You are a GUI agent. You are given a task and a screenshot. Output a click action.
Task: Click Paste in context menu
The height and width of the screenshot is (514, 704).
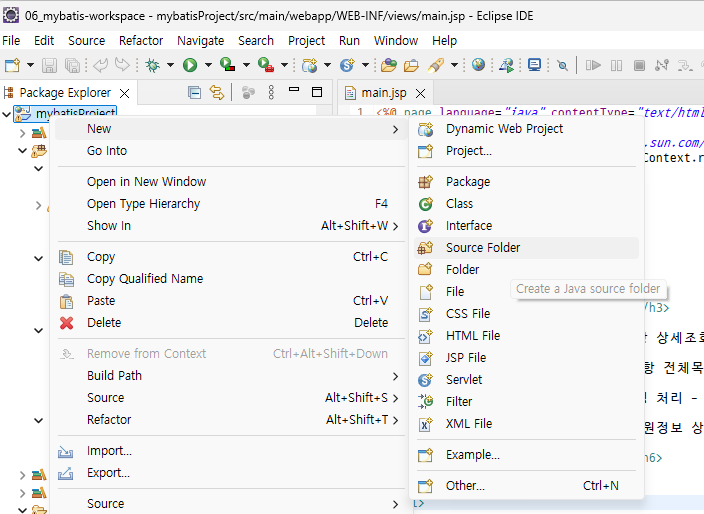(231, 301)
